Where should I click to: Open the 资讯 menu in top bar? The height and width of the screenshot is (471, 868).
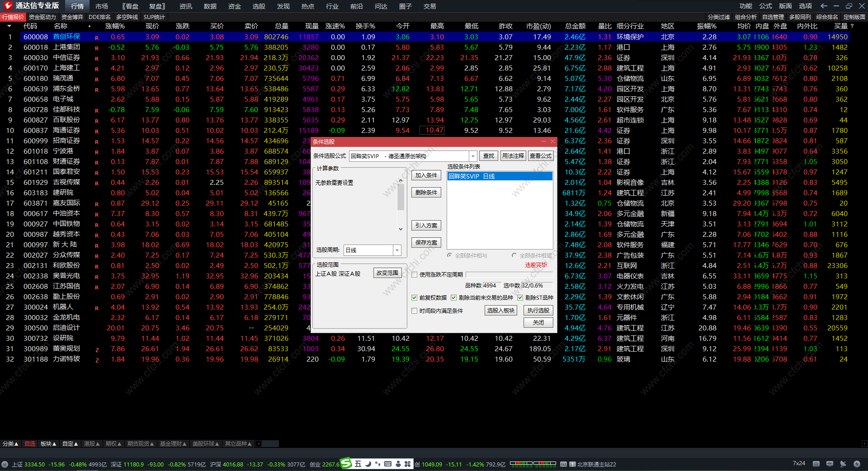[185, 6]
